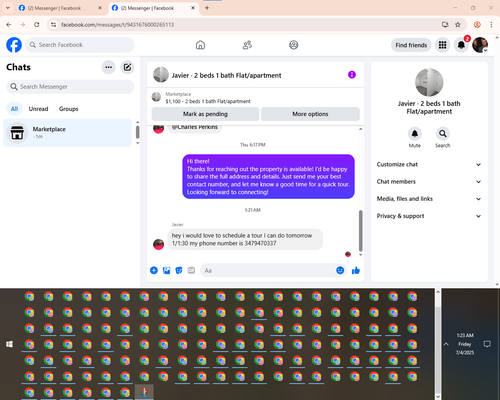Choose a GIF icon in composer
The height and width of the screenshot is (400, 500).
(191, 270)
